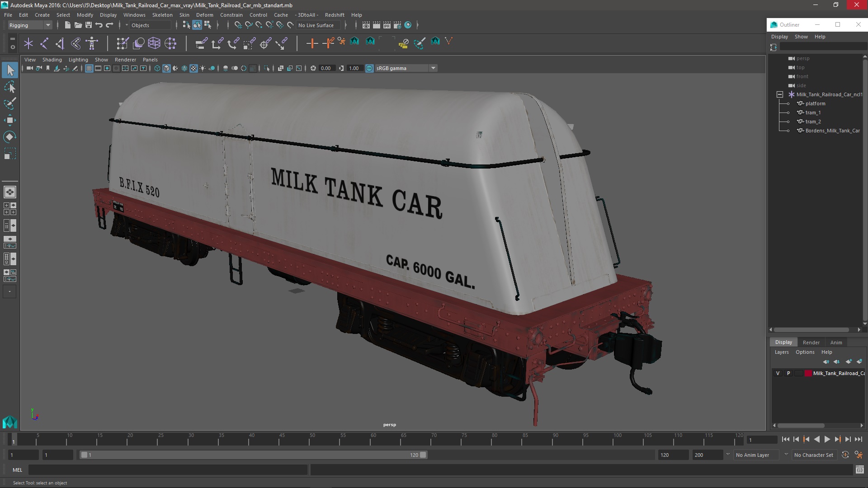
Task: Activate the Scale tool in toolbox
Action: 10,154
